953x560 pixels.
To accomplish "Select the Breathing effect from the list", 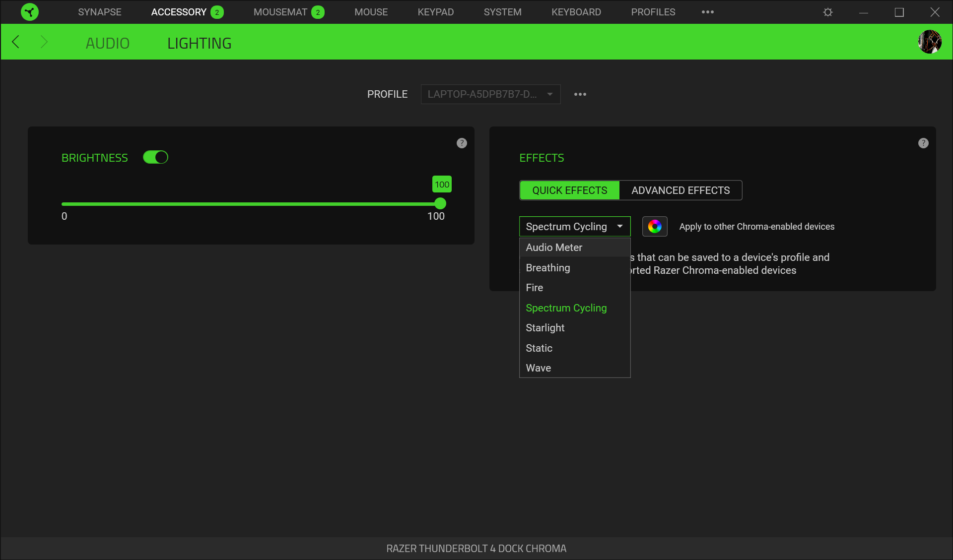I will [547, 267].
